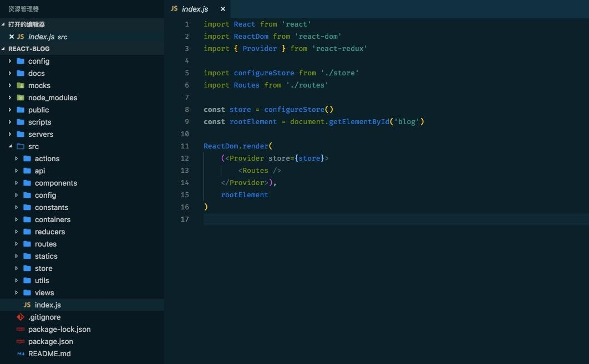The height and width of the screenshot is (364, 589).
Task: Click 'rootElement' on line 15
Action: pos(245,195)
